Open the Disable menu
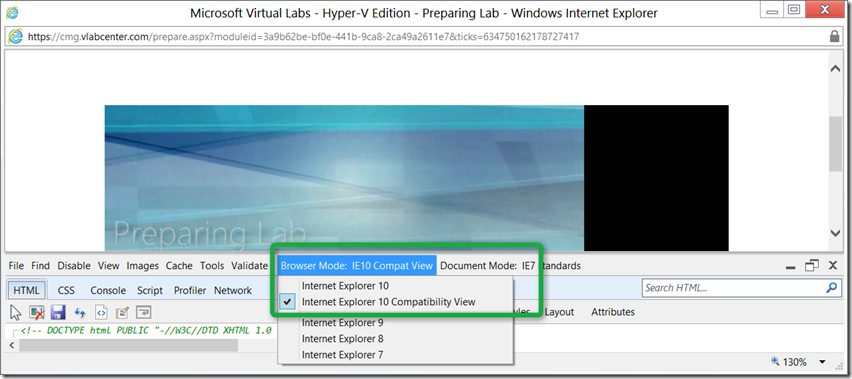The width and height of the screenshot is (852, 379). point(74,266)
